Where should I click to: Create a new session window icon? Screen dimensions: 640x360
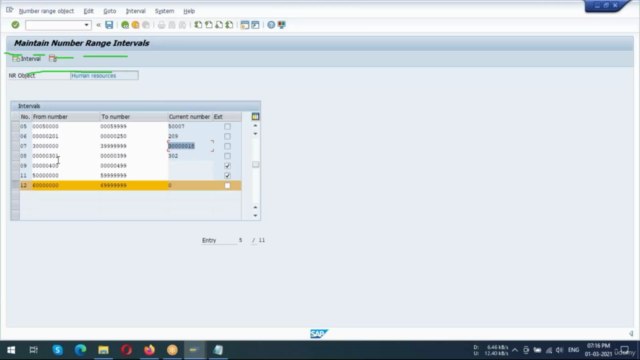point(244,25)
